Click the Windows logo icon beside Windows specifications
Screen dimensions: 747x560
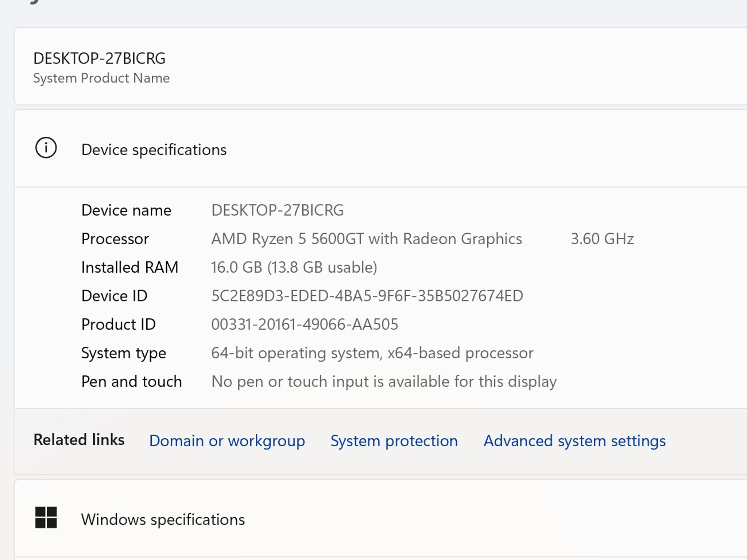pyautogui.click(x=46, y=517)
